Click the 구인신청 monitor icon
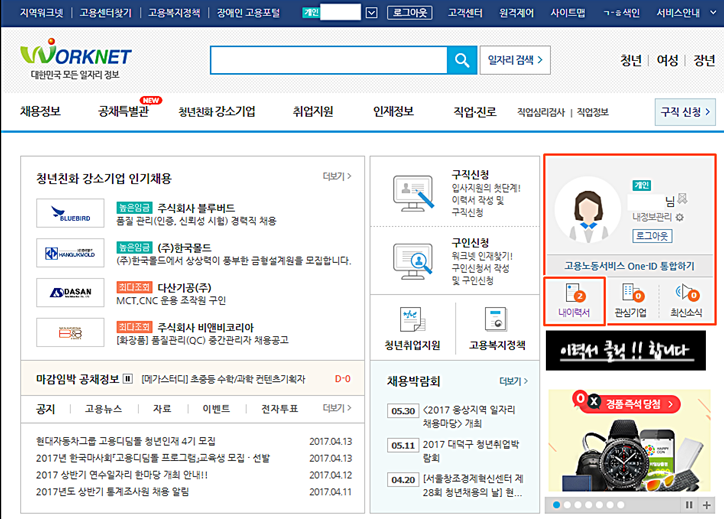Screen dimensions: 724x519 413,261
